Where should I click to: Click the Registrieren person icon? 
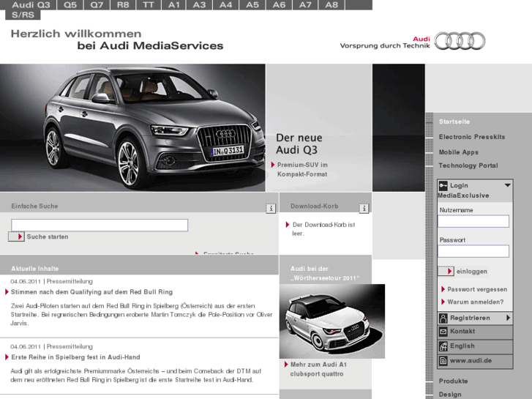(443, 318)
